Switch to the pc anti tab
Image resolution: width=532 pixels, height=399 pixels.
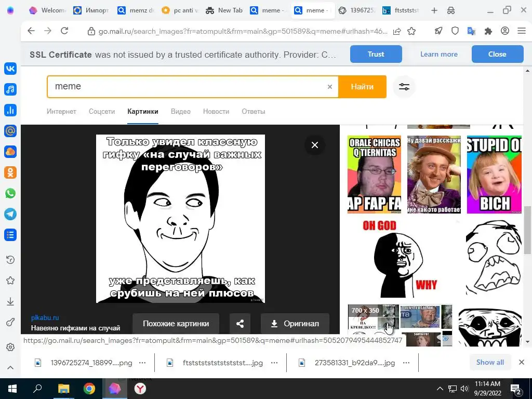(x=180, y=10)
